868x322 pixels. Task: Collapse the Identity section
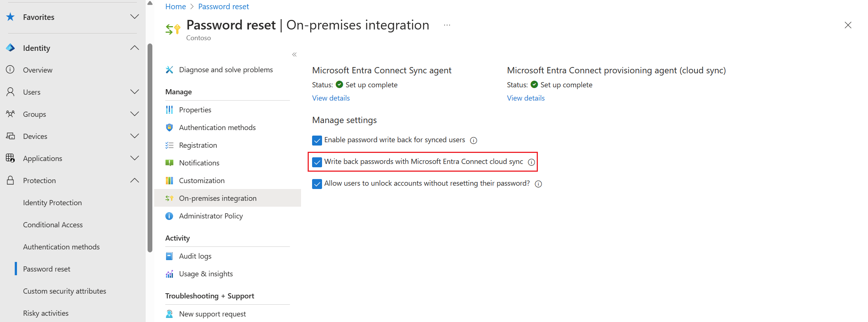[135, 48]
